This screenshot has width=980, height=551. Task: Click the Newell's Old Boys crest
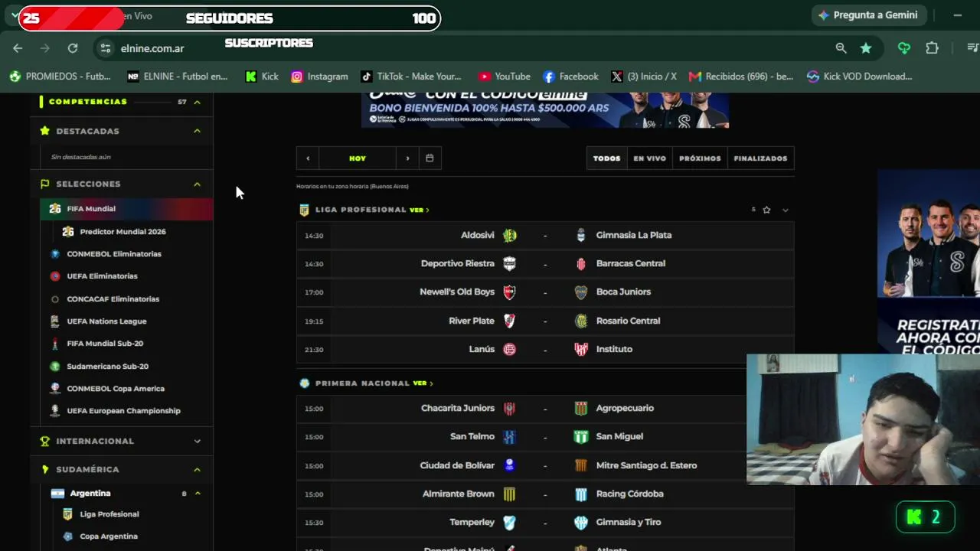[509, 292]
